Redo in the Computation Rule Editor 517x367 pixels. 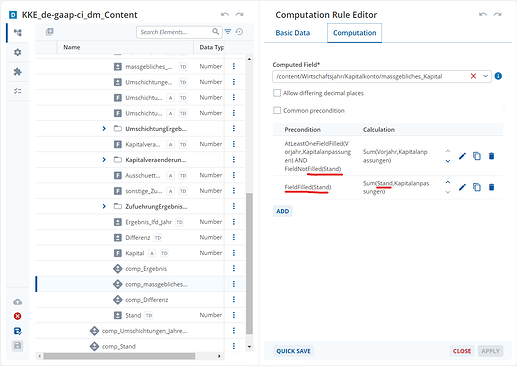click(x=498, y=14)
